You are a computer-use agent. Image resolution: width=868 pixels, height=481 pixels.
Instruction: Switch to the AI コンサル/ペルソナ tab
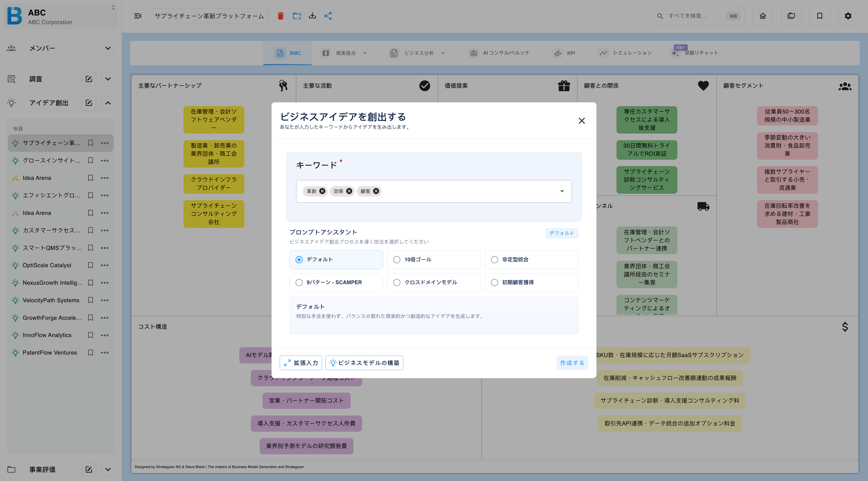[x=499, y=53]
